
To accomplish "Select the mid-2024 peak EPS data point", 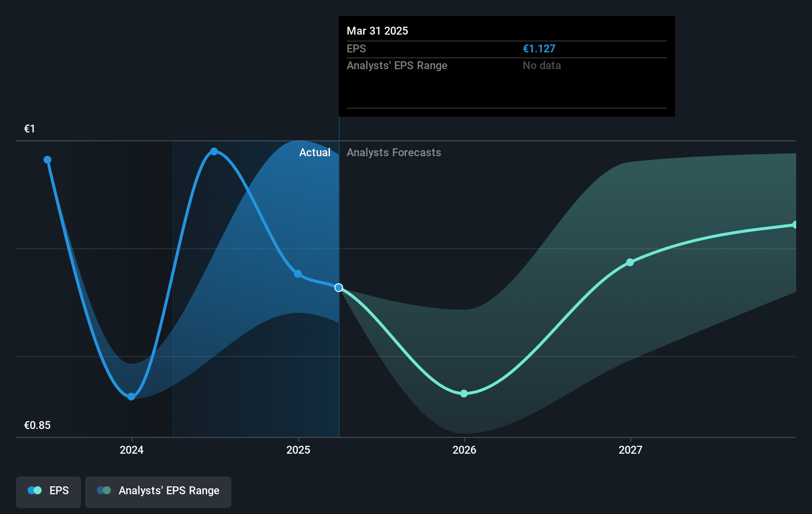I will pyautogui.click(x=214, y=151).
